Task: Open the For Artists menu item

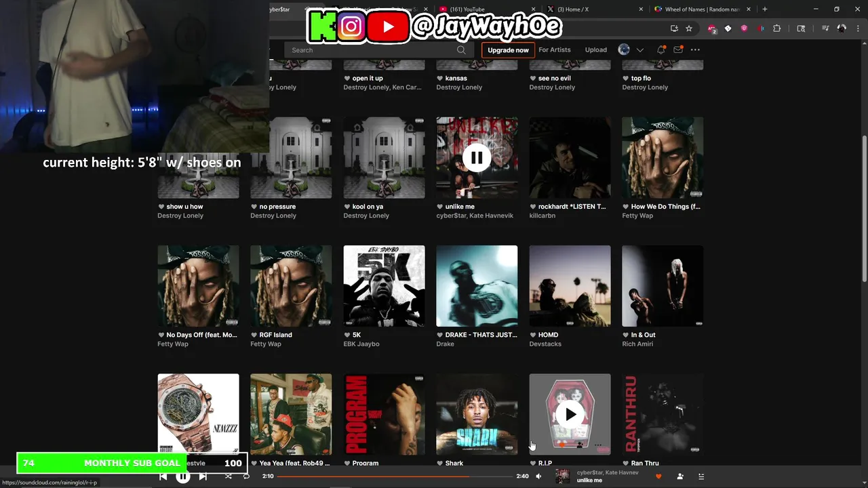Action: 555,49
